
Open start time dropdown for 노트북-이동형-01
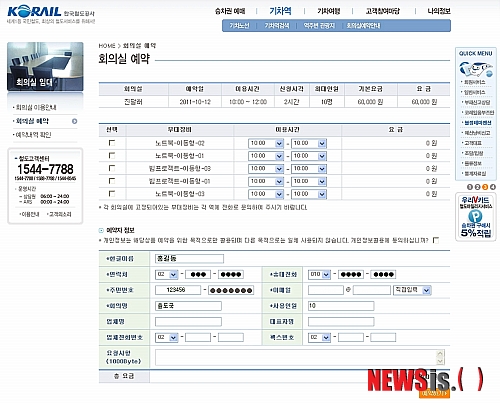(x=266, y=156)
